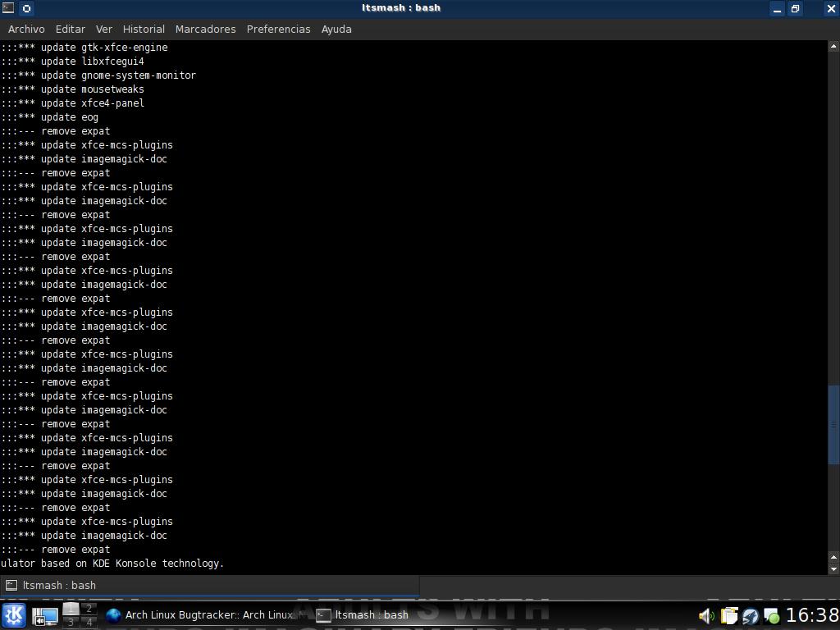Switch to virtual desktop 2 in pager

coord(89,609)
